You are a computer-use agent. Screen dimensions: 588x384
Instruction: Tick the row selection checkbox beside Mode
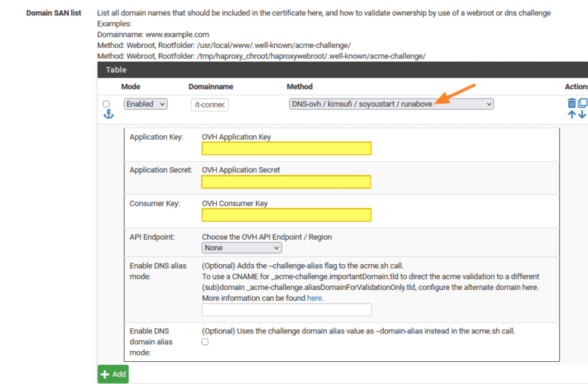(107, 104)
